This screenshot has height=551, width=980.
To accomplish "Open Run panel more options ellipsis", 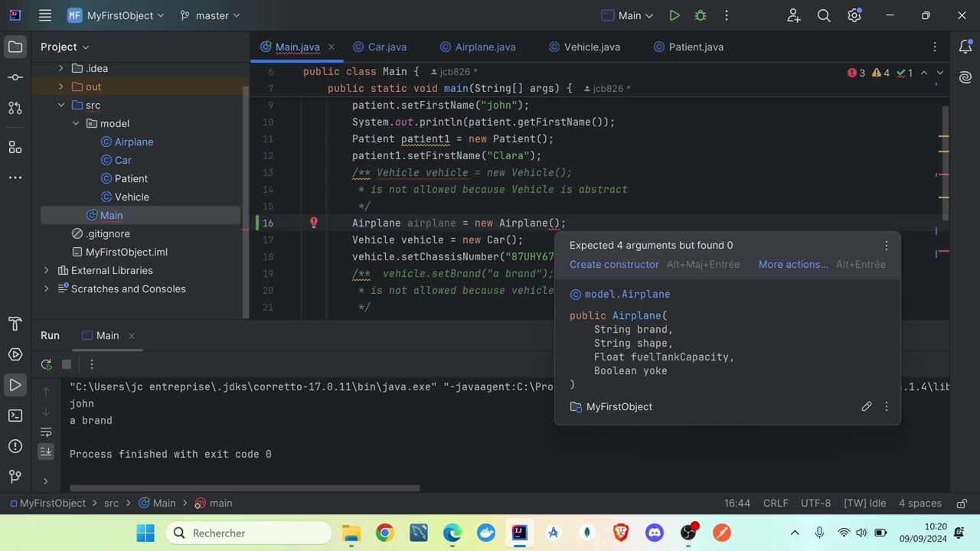I will [x=92, y=364].
